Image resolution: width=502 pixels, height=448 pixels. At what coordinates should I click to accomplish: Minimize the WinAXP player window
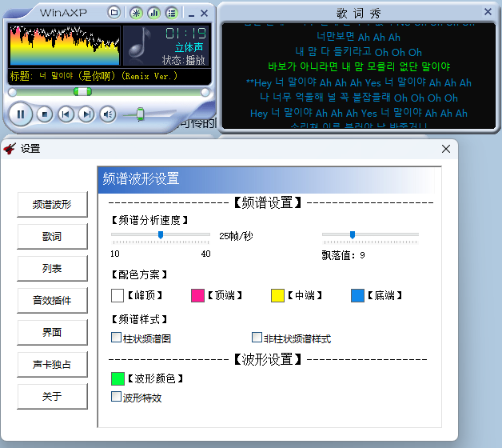(192, 14)
